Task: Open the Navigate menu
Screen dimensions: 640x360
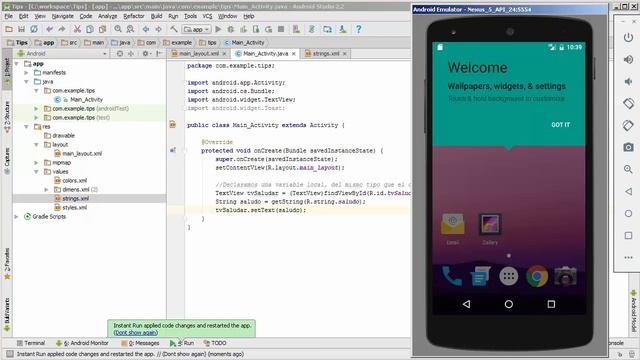Action: tap(62, 16)
